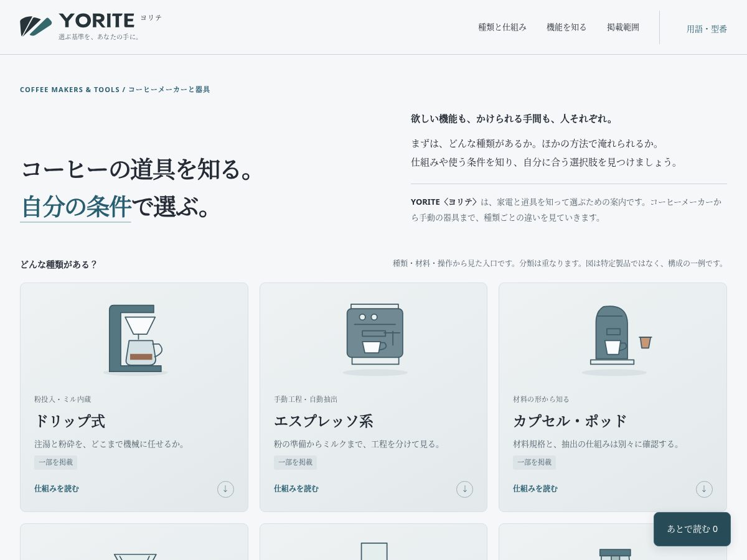747x560 pixels.
Task: Click the down arrow icon in カプセル・ポッド card
Action: tap(704, 489)
